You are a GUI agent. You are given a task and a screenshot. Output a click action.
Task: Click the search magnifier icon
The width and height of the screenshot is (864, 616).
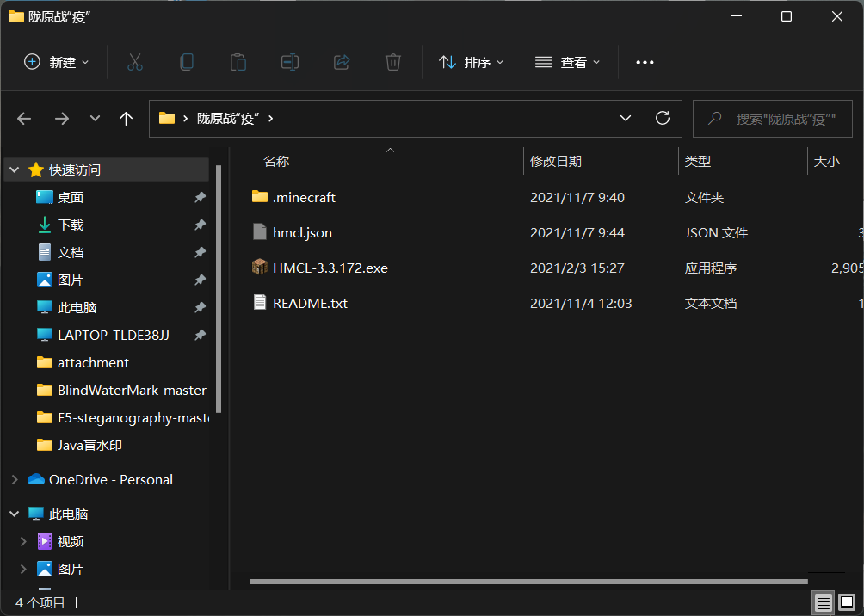tap(714, 118)
